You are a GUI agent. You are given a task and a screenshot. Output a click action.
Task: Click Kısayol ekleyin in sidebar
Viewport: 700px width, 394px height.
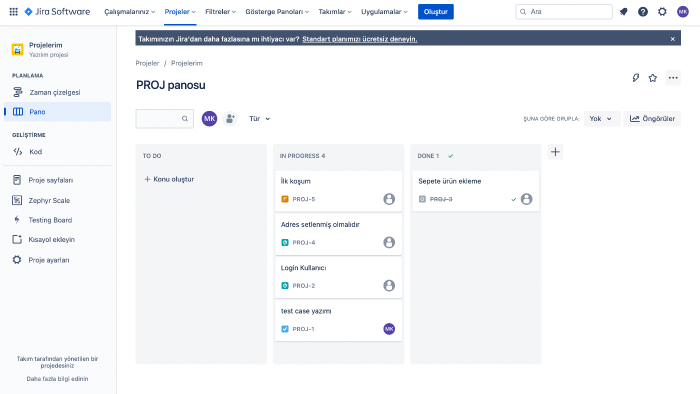tap(58, 240)
